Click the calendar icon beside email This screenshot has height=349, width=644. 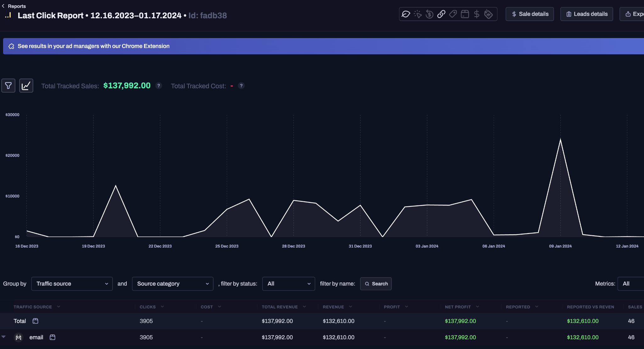click(x=53, y=337)
